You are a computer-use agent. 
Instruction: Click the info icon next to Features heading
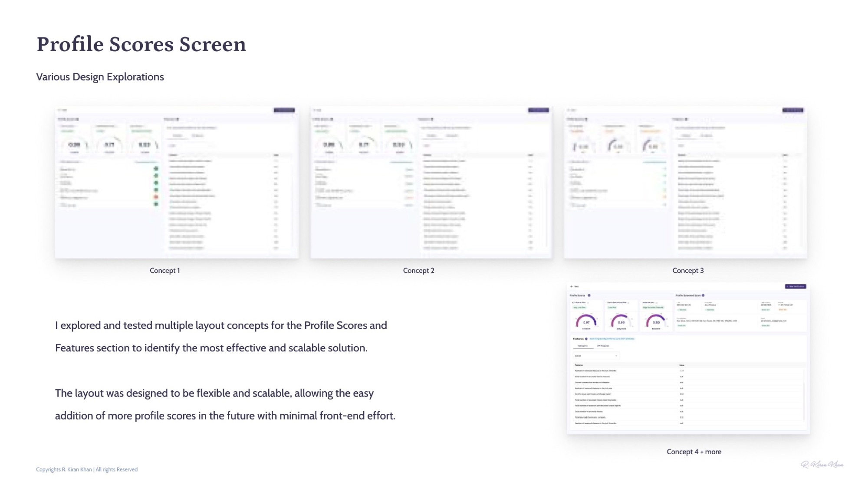point(586,339)
